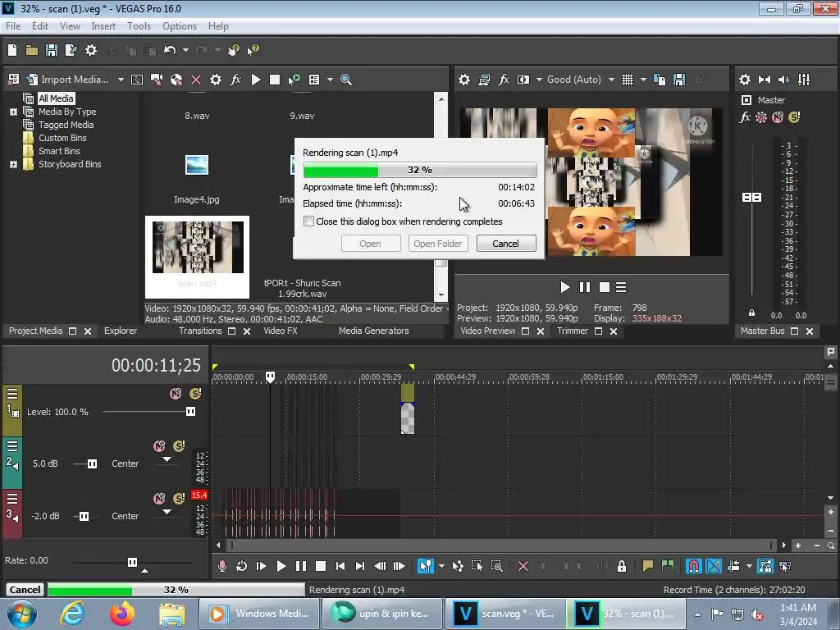Click the Cancel button in status bar

pos(25,589)
